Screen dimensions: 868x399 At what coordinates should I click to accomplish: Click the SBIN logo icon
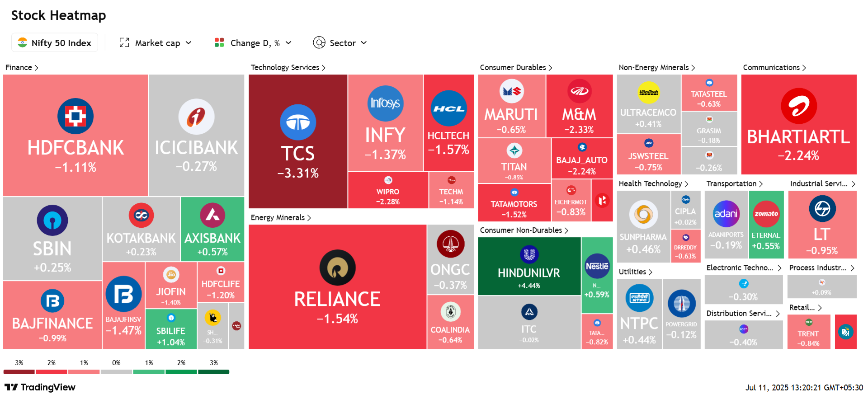[x=52, y=221]
